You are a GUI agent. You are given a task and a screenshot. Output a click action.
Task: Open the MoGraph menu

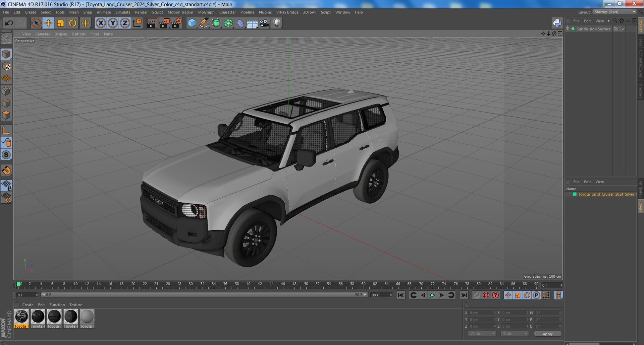[x=206, y=12]
